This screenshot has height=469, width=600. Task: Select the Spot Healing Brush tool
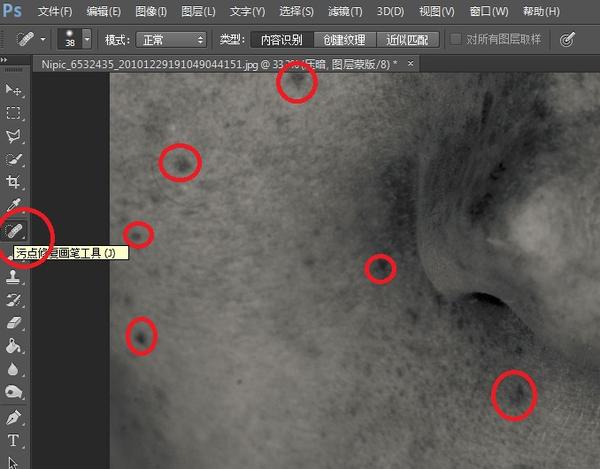click(14, 231)
